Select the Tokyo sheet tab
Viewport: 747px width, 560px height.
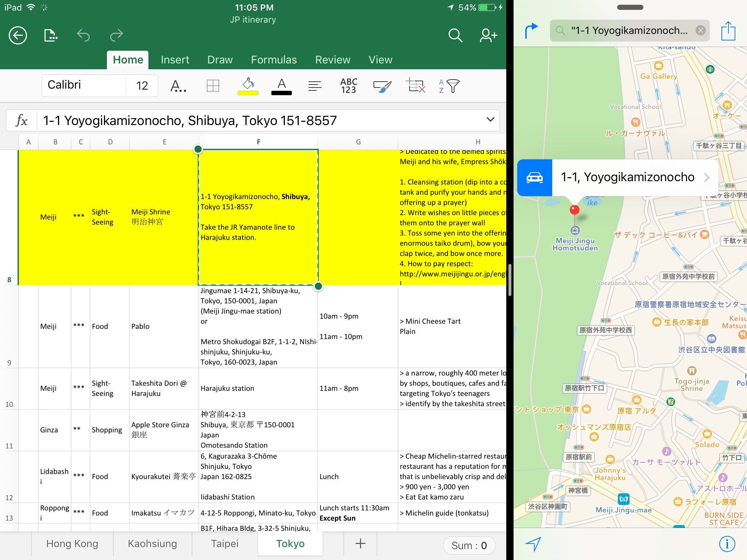click(290, 544)
